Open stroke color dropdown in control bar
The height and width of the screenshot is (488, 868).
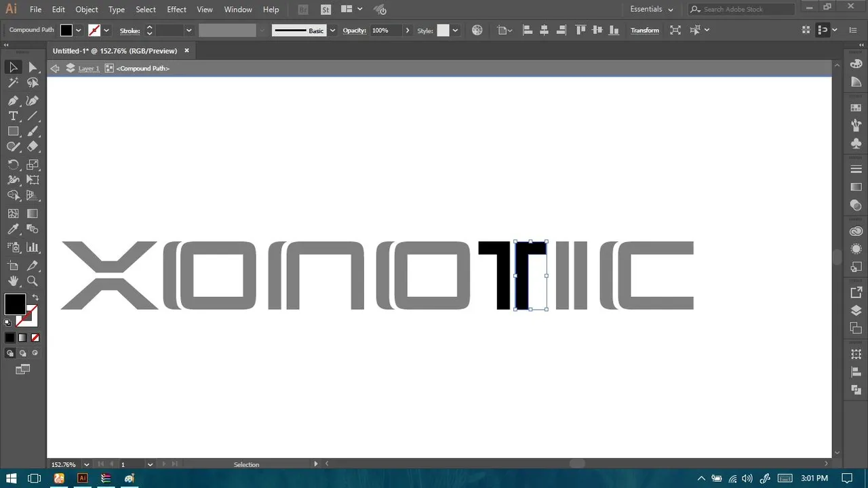[106, 30]
